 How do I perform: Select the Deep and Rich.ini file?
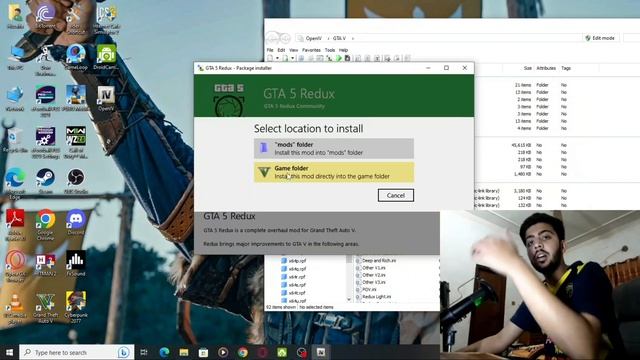[375, 260]
